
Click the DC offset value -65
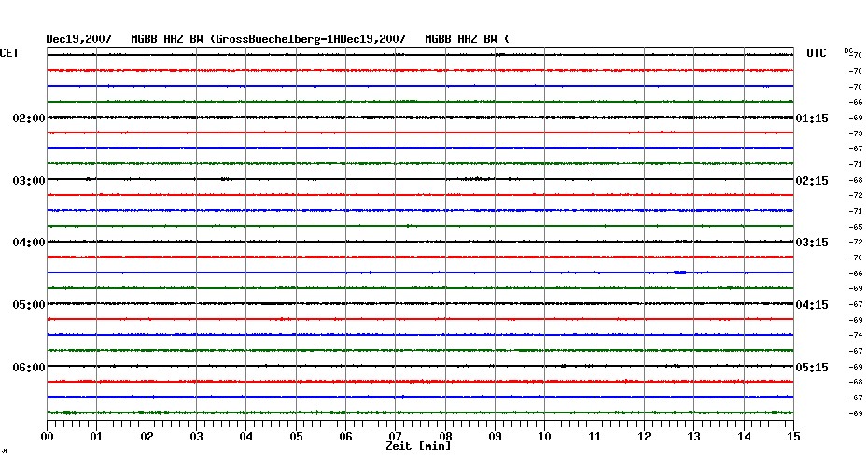[856, 227]
